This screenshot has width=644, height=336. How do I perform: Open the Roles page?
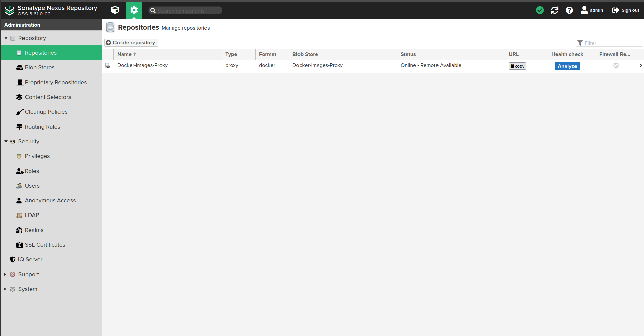(x=51, y=171)
